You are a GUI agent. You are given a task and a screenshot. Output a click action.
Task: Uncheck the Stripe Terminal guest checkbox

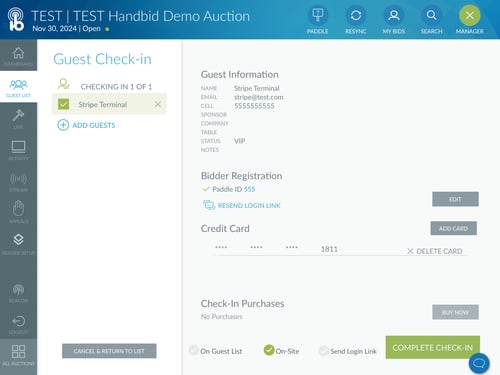click(x=63, y=104)
